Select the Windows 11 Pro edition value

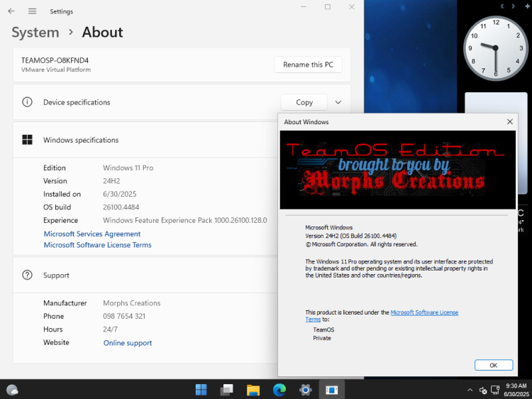(x=128, y=168)
